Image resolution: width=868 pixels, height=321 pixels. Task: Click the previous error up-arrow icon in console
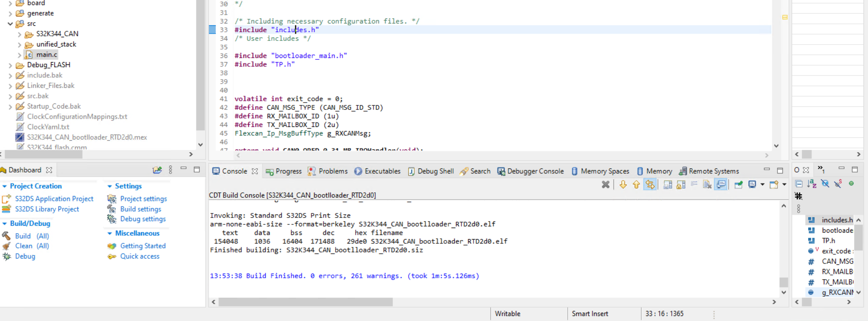[636, 184]
